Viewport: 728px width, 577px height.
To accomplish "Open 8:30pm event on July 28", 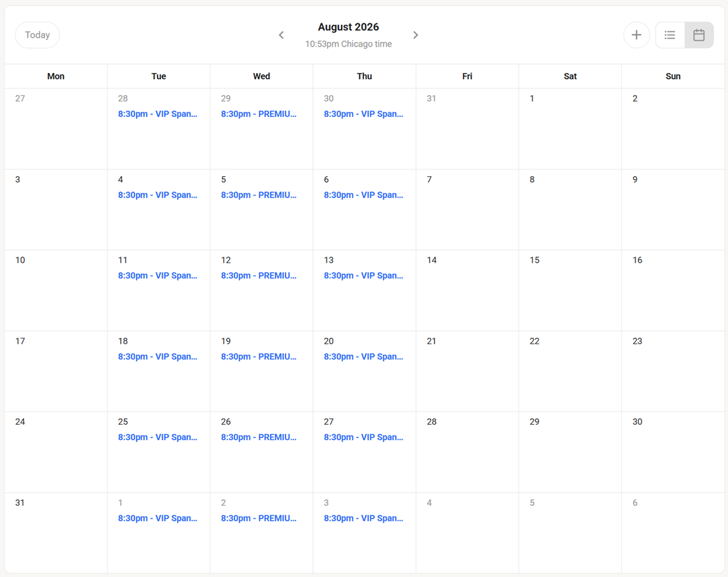I will point(158,114).
